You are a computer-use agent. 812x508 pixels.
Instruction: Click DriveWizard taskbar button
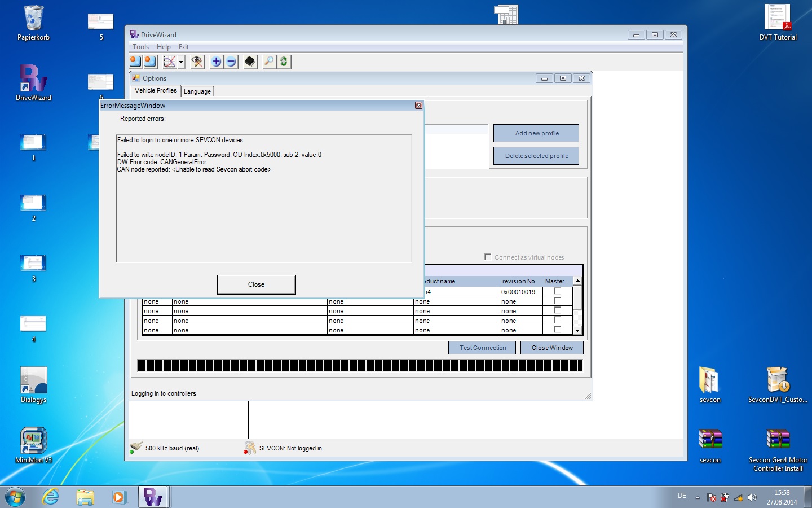tap(153, 497)
